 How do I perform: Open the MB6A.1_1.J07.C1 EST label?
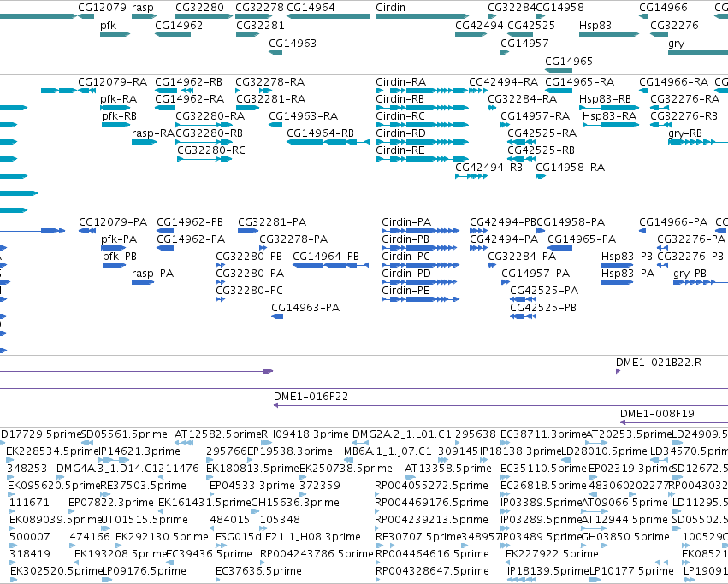pyautogui.click(x=388, y=451)
